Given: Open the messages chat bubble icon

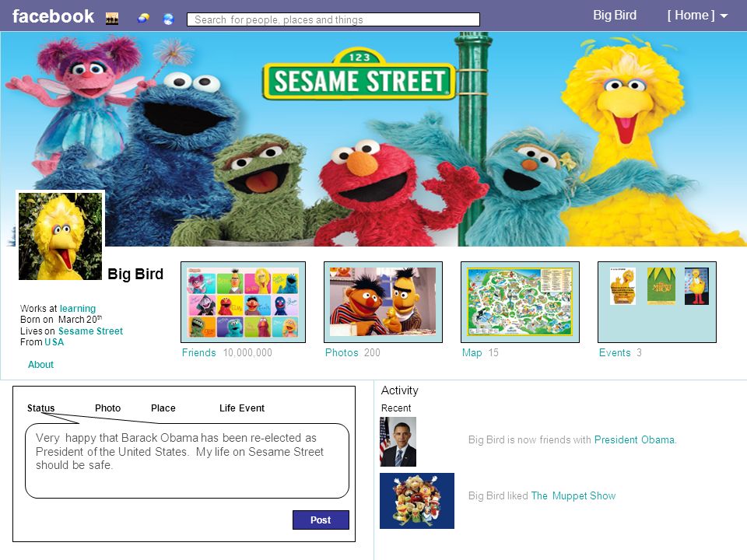Looking at the screenshot, I should click(x=143, y=18).
